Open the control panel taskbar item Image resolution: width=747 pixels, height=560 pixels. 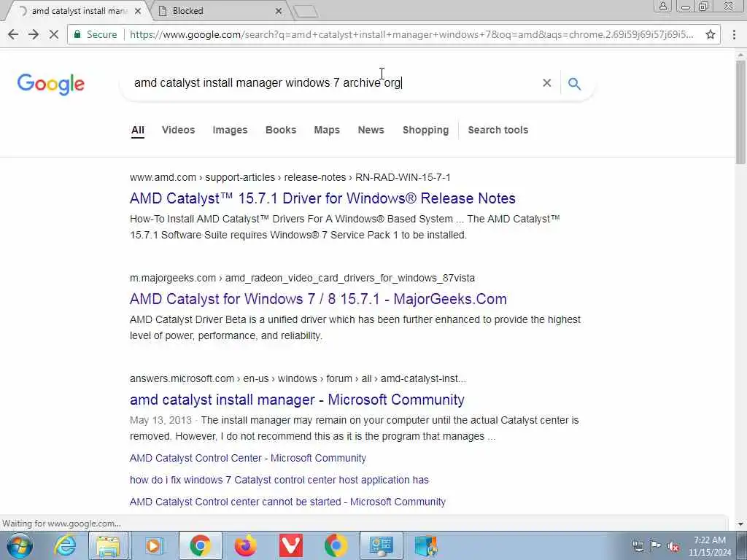coord(381,545)
